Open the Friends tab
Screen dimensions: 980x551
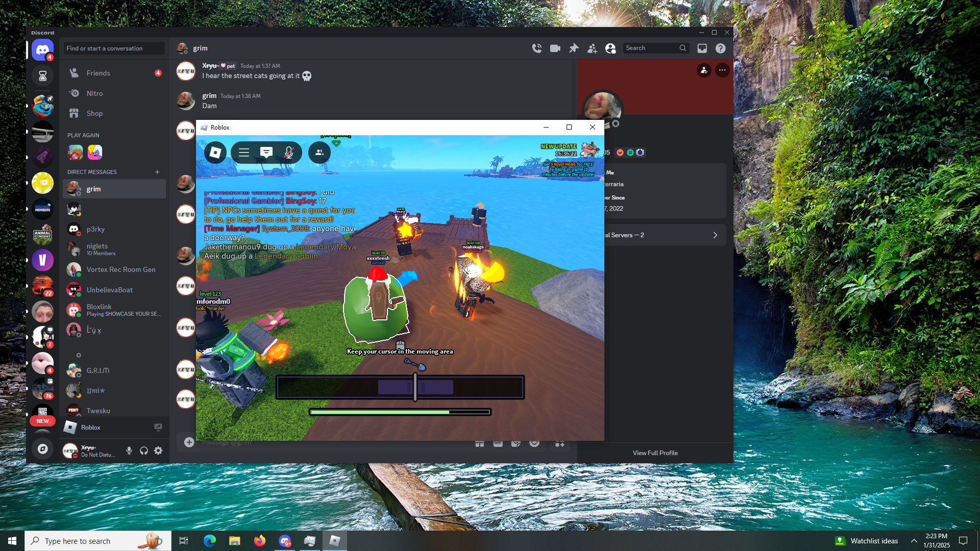pos(98,73)
